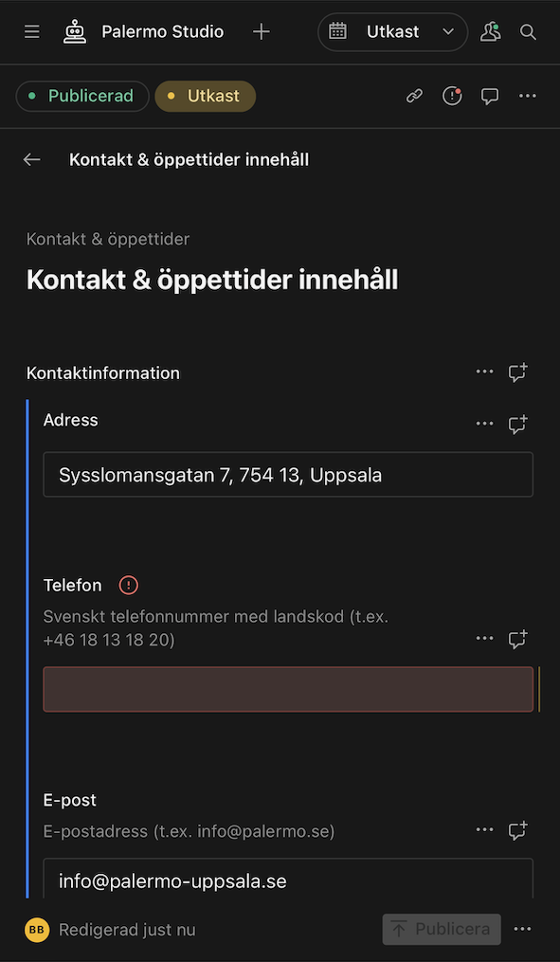Click the Palermo Studio workspace title
Viewport: 560px width, 962px height.
point(162,31)
